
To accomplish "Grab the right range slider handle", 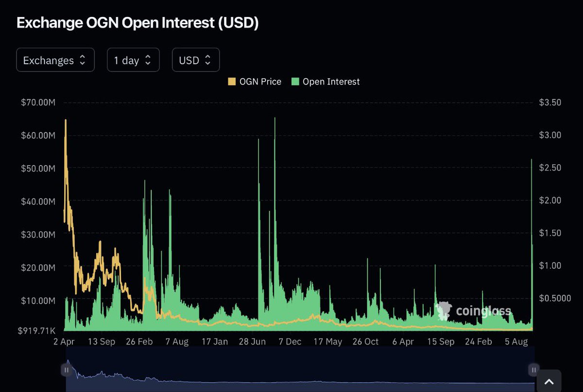I will (533, 370).
